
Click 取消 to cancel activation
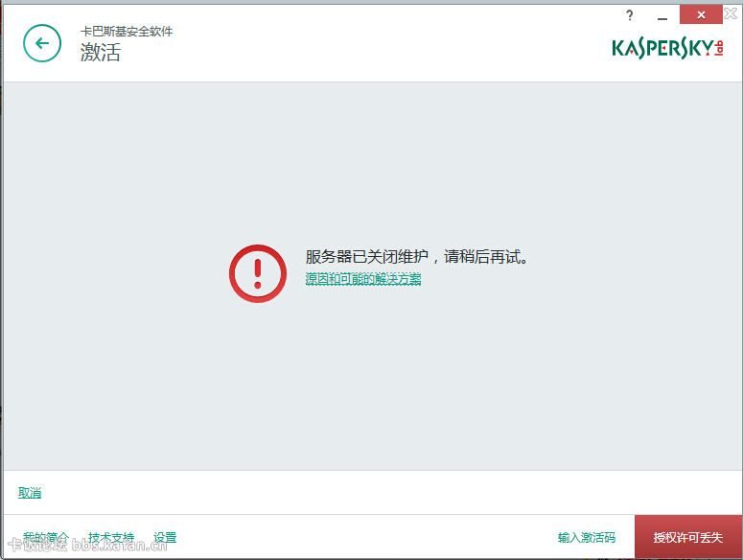[30, 493]
